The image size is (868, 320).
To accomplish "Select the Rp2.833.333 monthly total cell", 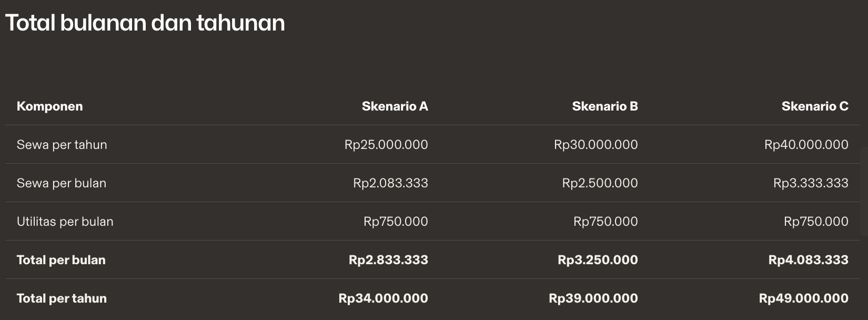I will 388,260.
